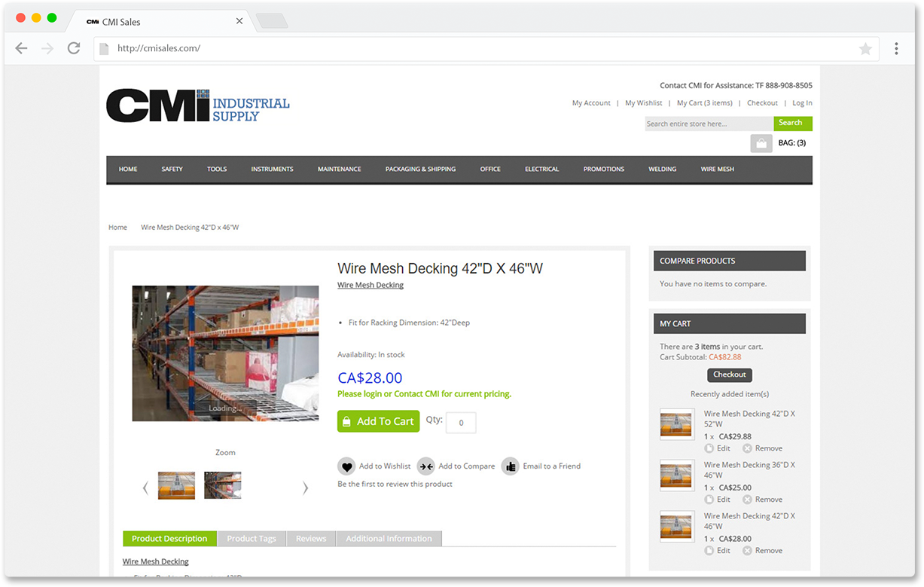
Task: Click remove icon for 42"D X 52"W item
Action: [747, 448]
